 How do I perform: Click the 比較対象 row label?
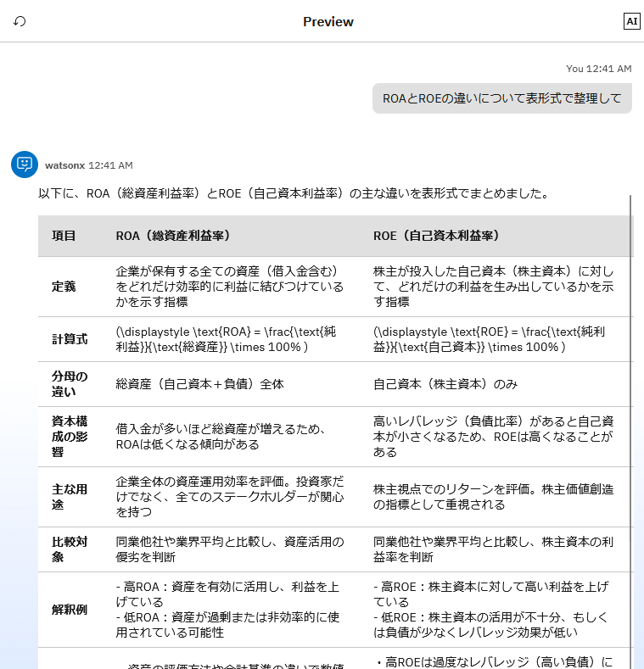click(x=70, y=549)
